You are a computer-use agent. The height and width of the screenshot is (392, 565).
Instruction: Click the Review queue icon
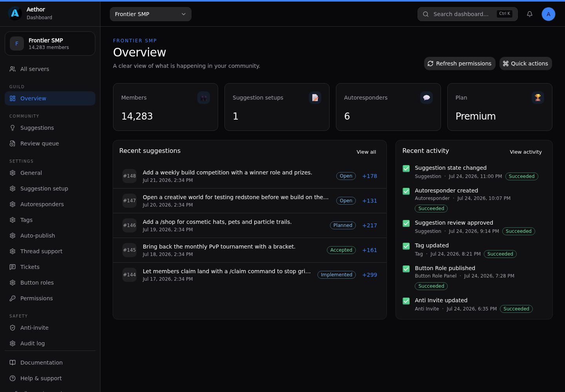(x=13, y=143)
